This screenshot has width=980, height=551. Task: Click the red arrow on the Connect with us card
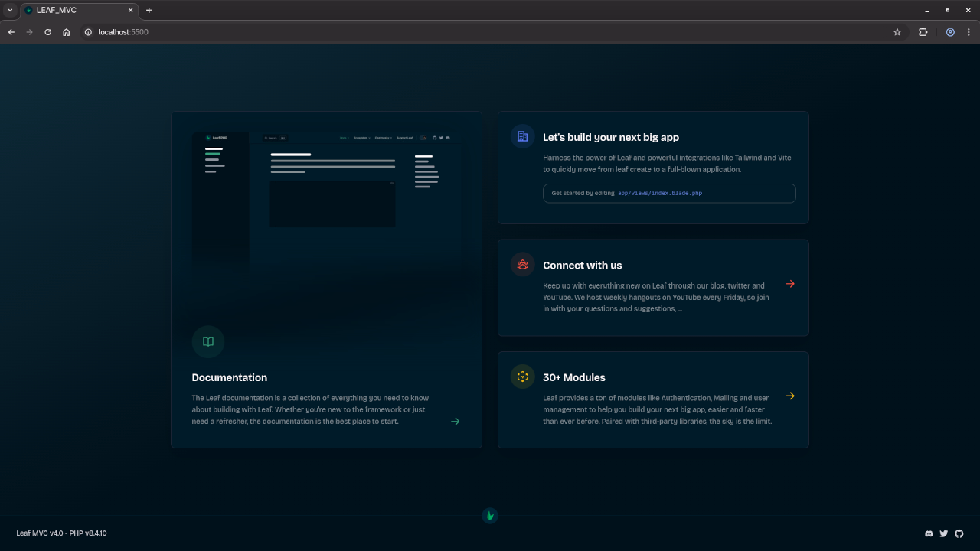click(790, 284)
